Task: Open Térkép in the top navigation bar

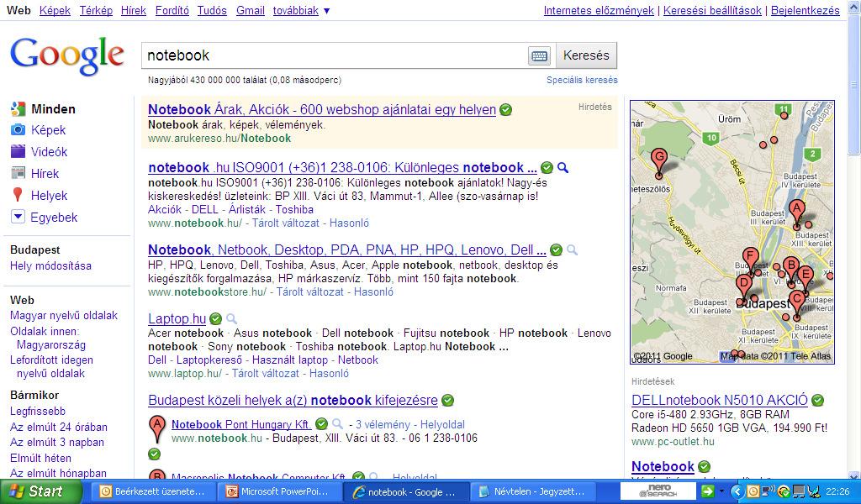Action: [x=96, y=10]
